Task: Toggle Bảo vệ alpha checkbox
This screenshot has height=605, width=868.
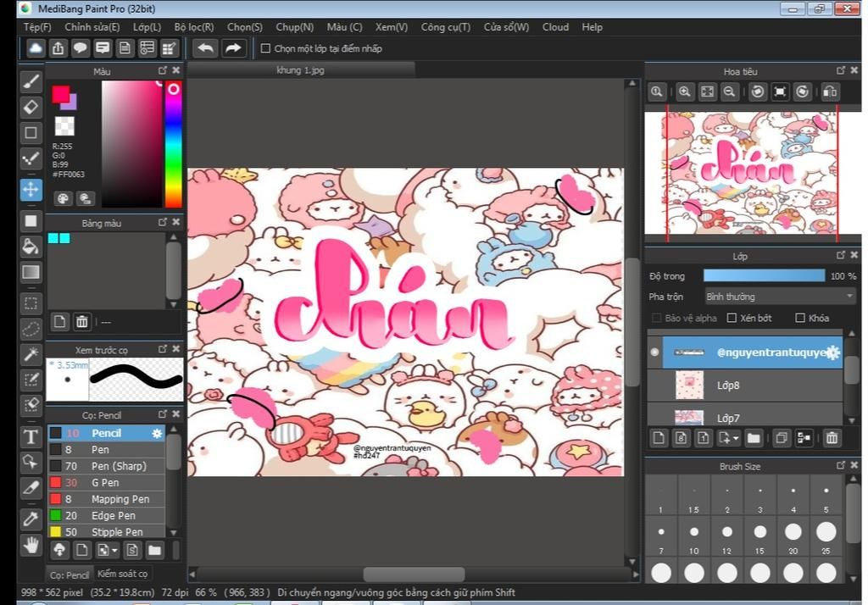Action: pyautogui.click(x=657, y=318)
